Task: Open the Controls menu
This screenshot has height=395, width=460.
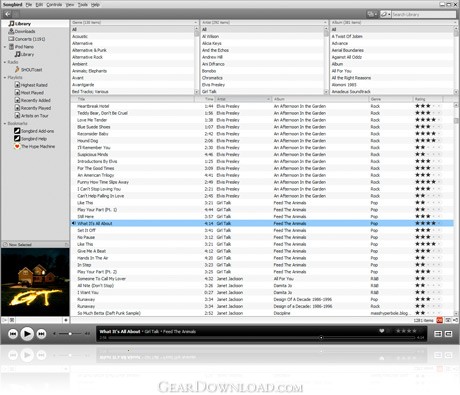Action: tap(54, 5)
